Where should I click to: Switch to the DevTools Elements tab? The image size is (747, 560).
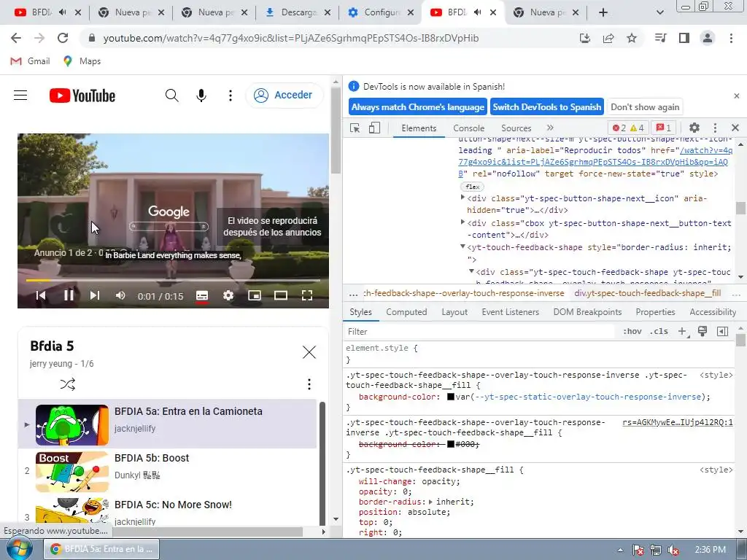(419, 128)
